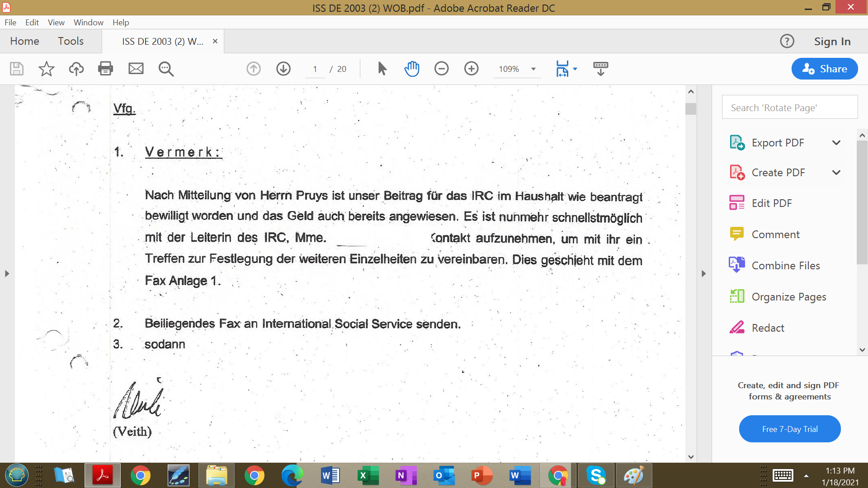Image resolution: width=868 pixels, height=488 pixels.
Task: Open the View menu
Action: tap(56, 22)
